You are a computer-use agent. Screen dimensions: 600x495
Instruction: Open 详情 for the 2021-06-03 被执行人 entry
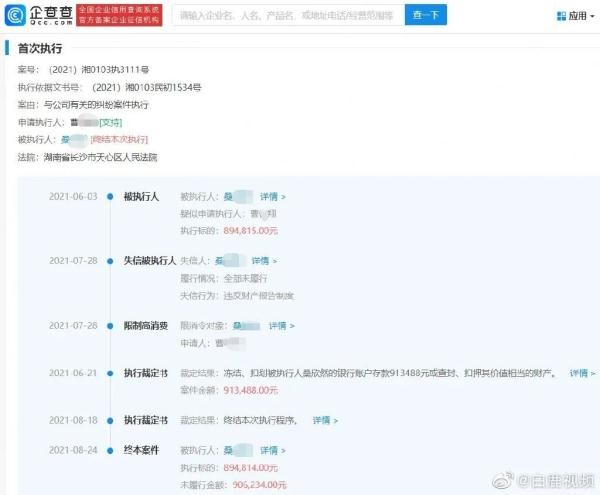click(x=273, y=197)
